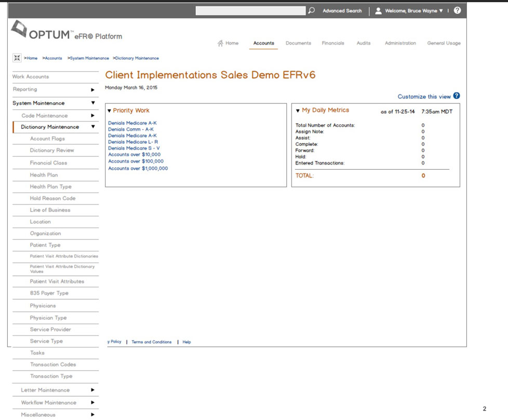
Task: Click the top search input field
Action: click(x=250, y=10)
